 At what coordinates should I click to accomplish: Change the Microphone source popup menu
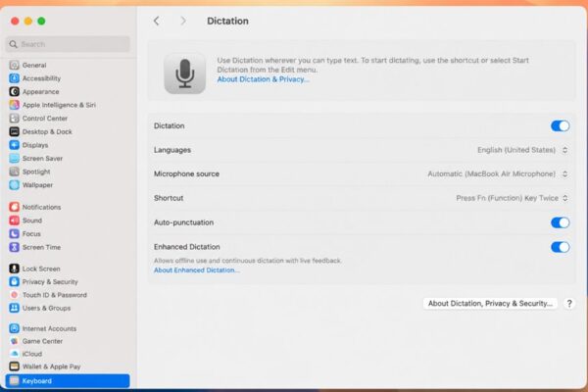pos(498,174)
